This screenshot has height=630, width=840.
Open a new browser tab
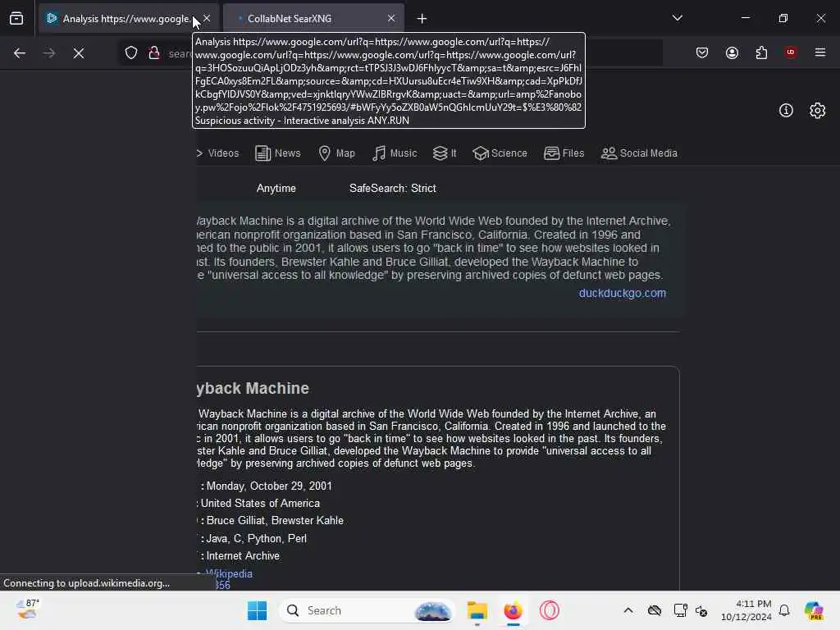[x=422, y=19]
